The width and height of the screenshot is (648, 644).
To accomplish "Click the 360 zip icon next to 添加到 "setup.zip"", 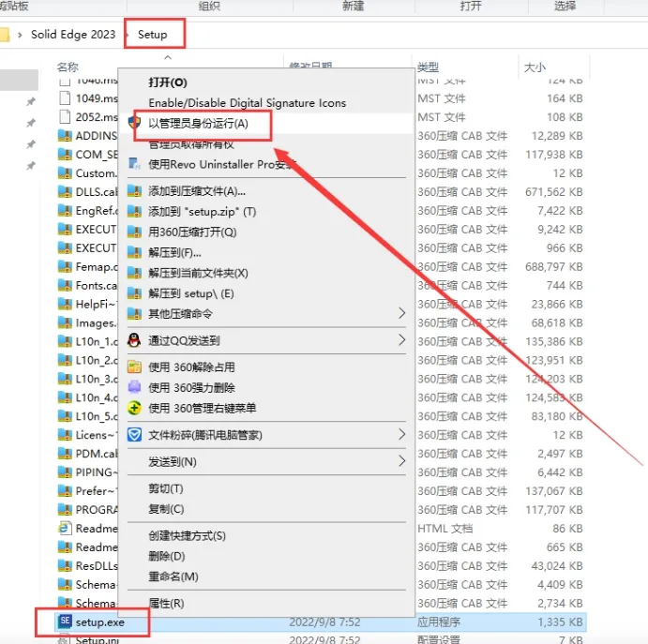I will click(x=134, y=212).
